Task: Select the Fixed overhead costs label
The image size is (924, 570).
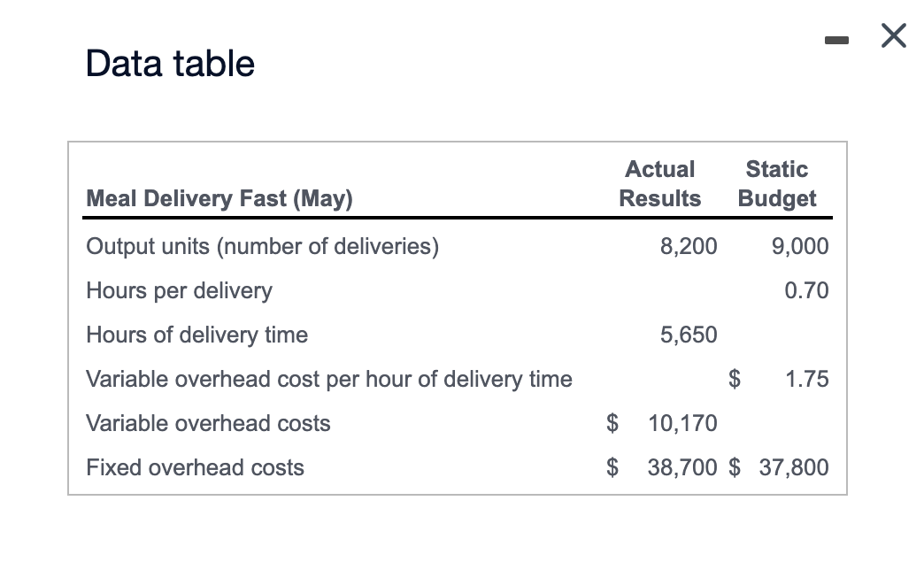Action: click(x=196, y=467)
